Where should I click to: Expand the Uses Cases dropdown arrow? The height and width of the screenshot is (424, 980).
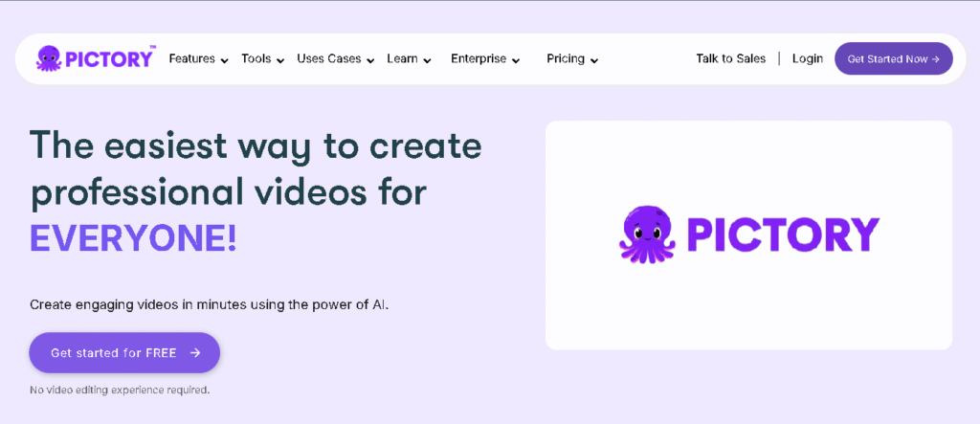click(x=370, y=60)
